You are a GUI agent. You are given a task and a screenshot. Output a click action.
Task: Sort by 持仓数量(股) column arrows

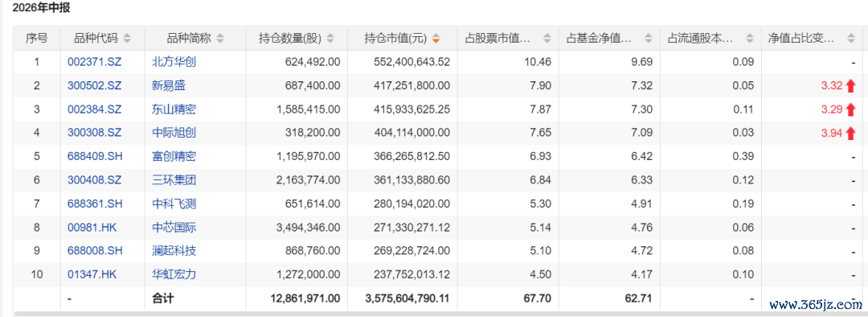coord(330,39)
